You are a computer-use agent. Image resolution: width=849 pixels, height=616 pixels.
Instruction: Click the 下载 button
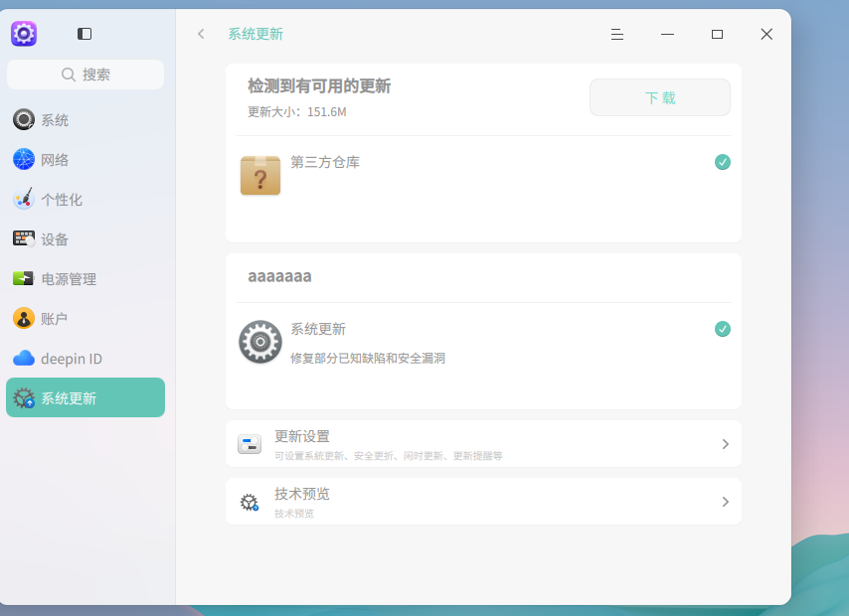tap(659, 97)
